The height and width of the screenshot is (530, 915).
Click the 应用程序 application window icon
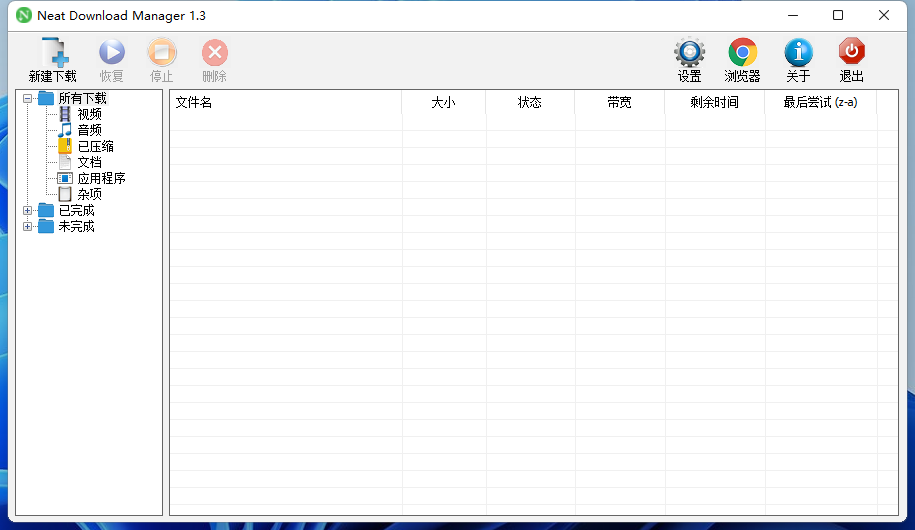pyautogui.click(x=65, y=178)
